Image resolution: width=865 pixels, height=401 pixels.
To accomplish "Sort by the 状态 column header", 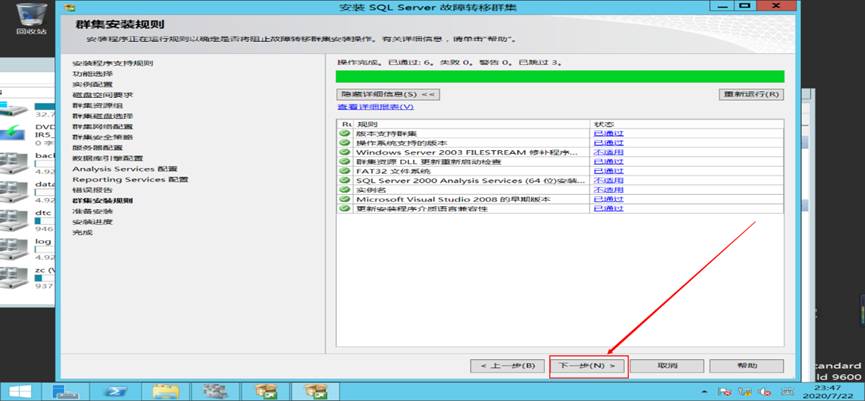I will [687, 124].
